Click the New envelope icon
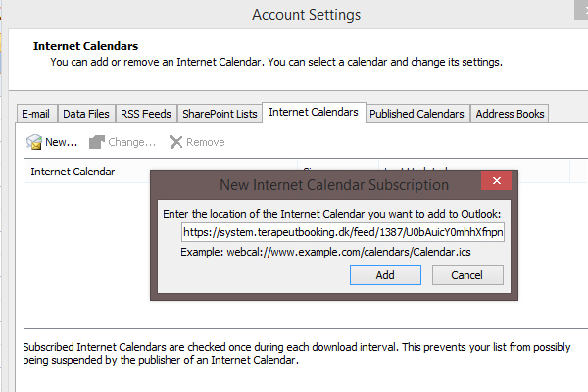588x392 pixels. point(34,142)
